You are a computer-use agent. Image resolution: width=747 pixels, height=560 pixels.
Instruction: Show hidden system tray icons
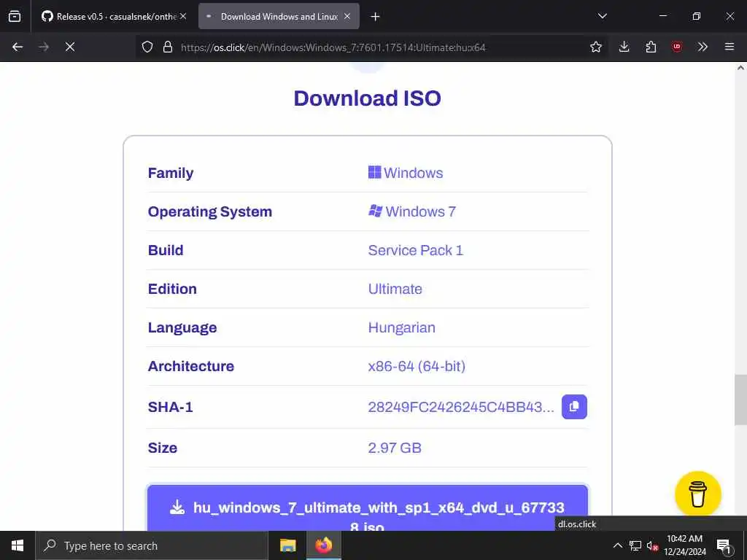(x=617, y=545)
